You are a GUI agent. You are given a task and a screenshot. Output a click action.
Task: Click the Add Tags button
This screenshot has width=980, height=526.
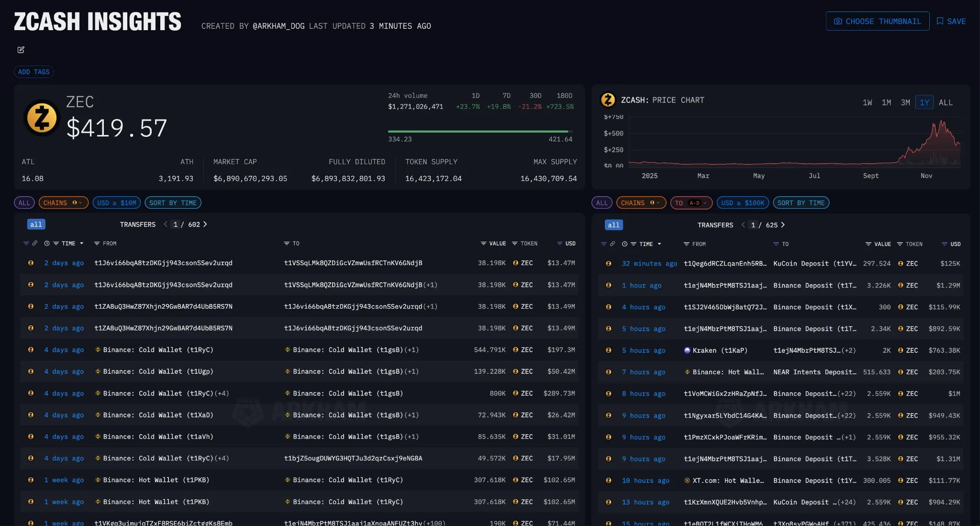pos(33,72)
